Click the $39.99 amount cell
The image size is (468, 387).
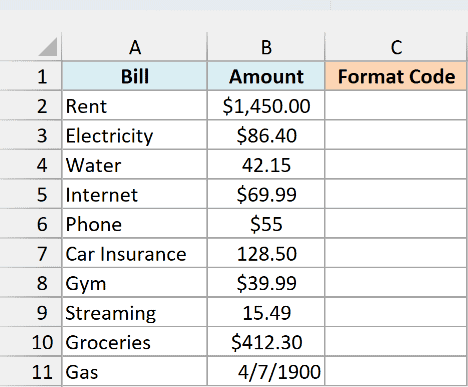[266, 282]
